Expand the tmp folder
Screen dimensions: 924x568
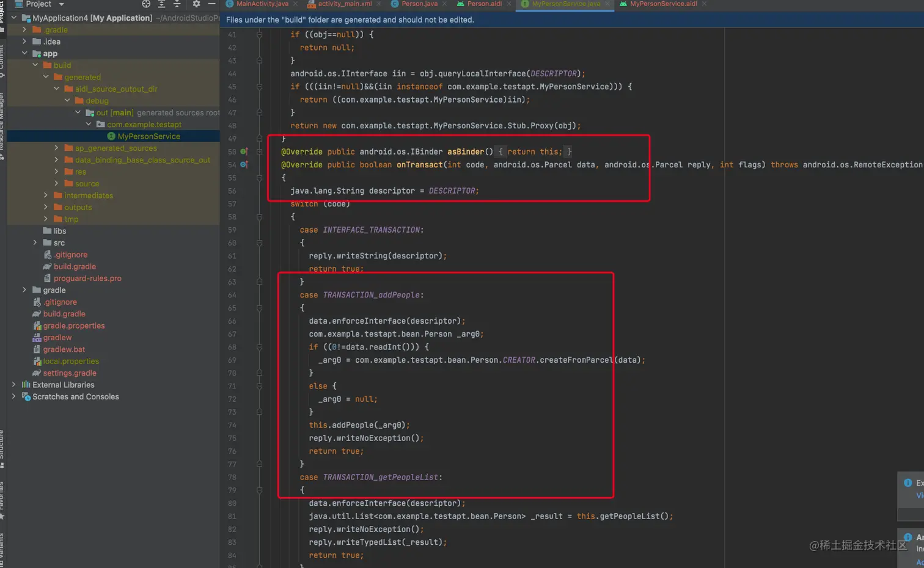click(x=46, y=219)
